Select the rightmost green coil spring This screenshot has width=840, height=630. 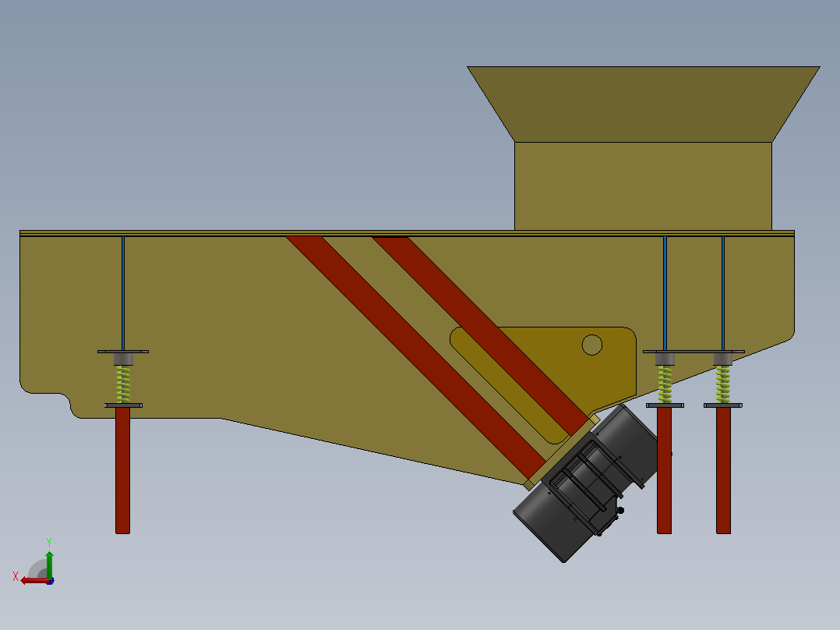723,384
